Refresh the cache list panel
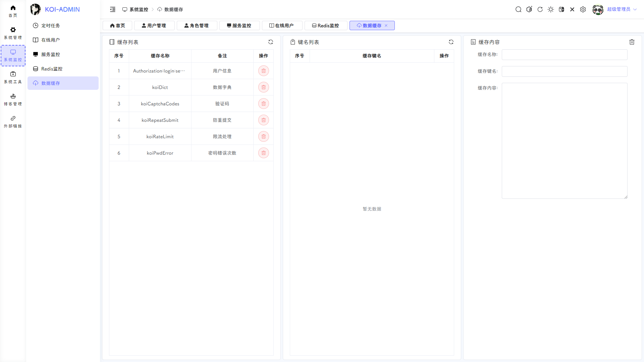 [x=270, y=42]
